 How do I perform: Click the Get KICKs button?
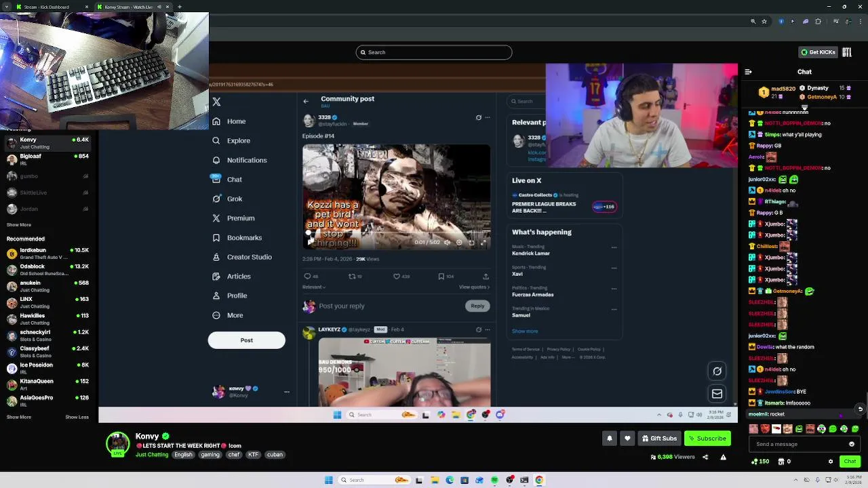[818, 52]
